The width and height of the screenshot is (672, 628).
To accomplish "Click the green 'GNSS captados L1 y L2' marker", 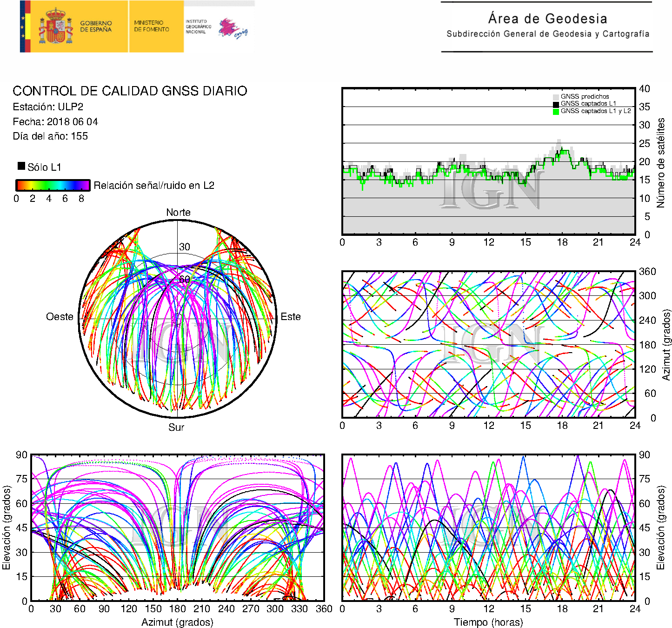I will 556,111.
